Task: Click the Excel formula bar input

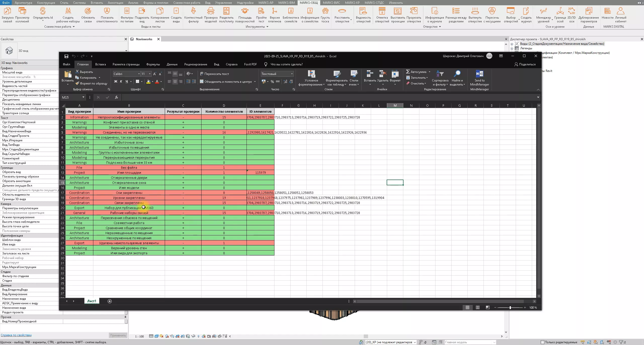Action: point(327,97)
